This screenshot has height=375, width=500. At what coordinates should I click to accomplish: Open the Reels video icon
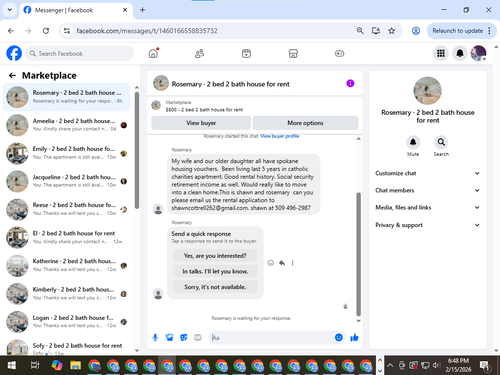246,53
